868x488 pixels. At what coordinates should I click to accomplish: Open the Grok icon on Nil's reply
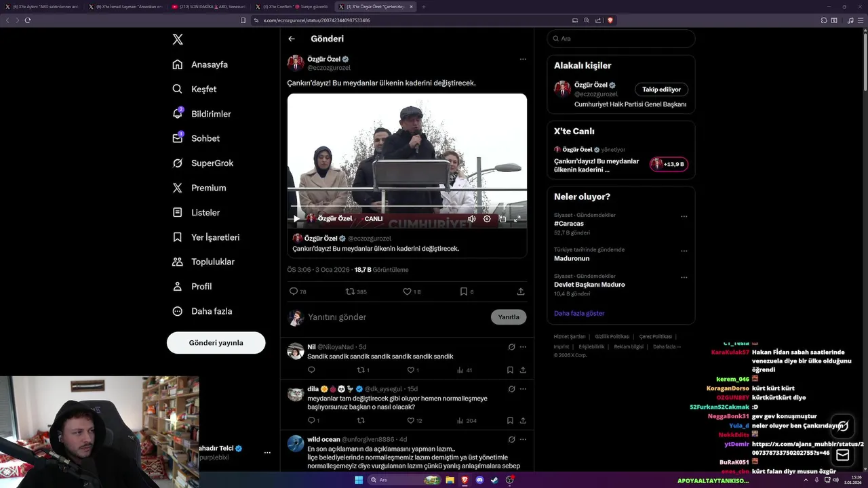(512, 347)
